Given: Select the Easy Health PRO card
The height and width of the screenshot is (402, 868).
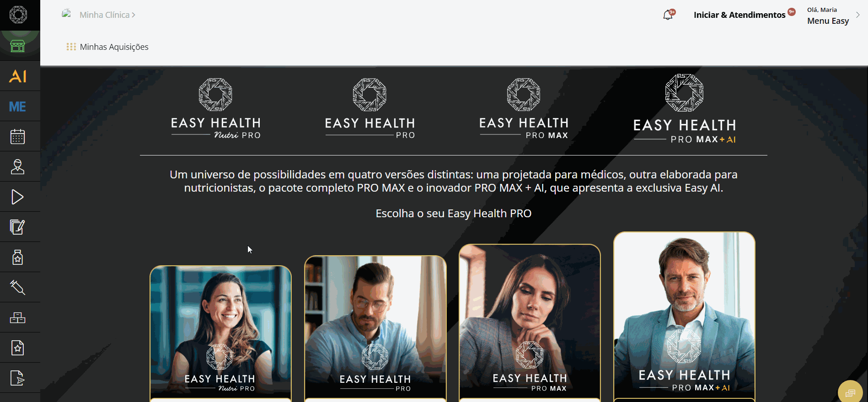Looking at the screenshot, I should click(x=375, y=328).
